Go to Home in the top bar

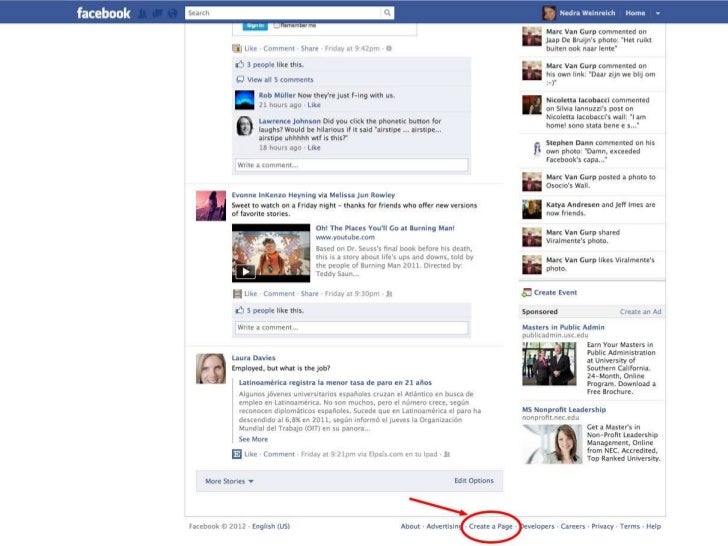pos(635,13)
